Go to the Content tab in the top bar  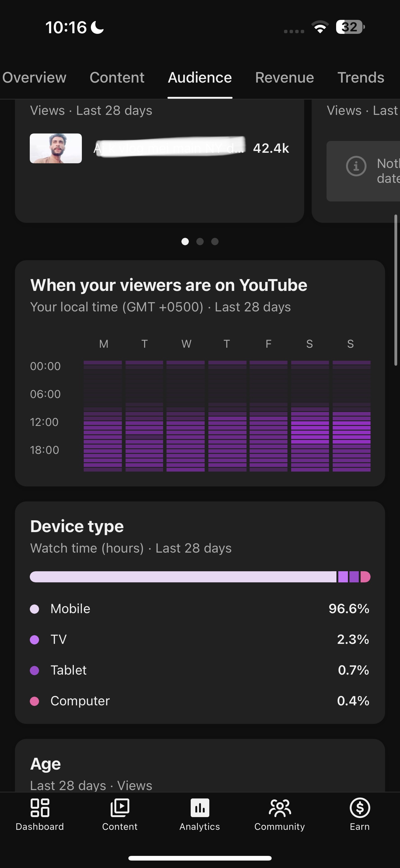117,78
